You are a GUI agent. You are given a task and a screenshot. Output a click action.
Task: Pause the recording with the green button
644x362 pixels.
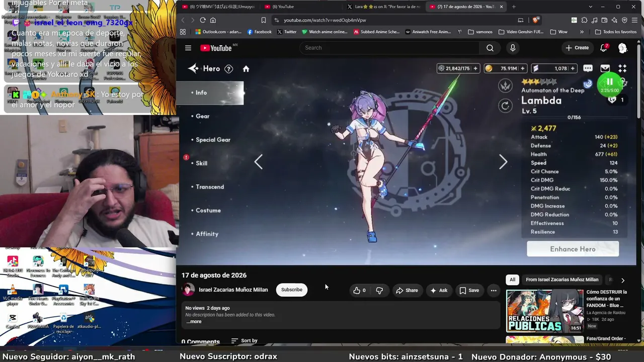coord(609,84)
